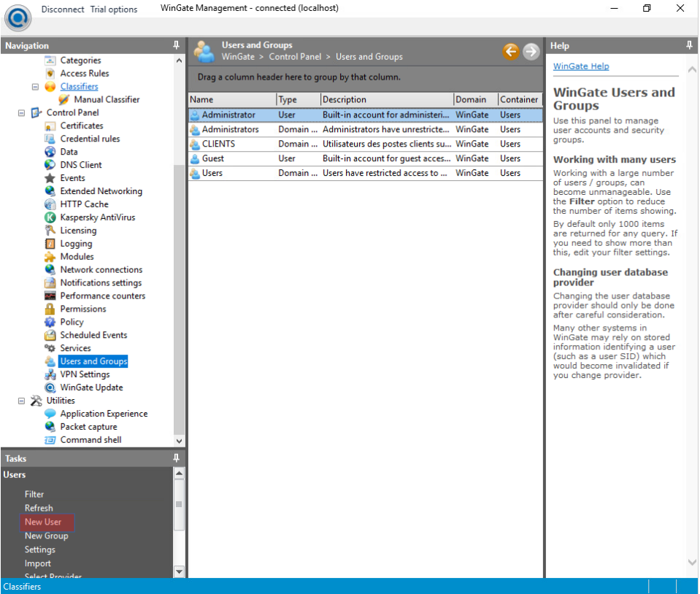
Task: Click the Kaspersky AntiVirus icon in navigation
Action: [x=50, y=217]
